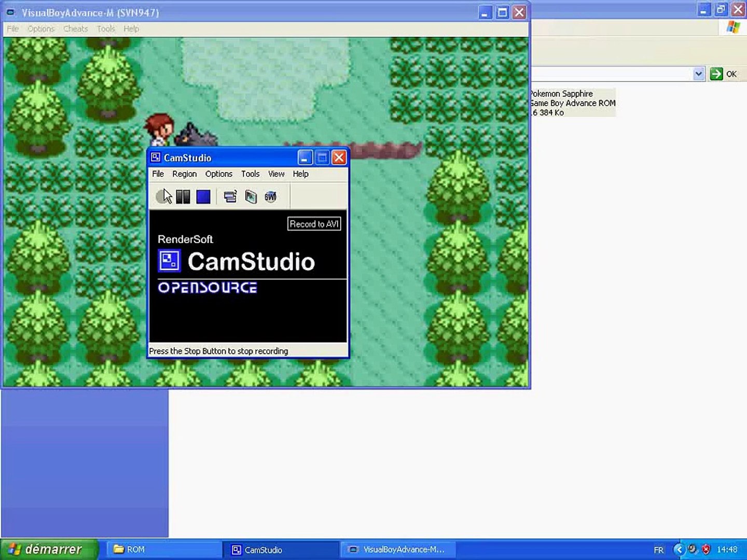The height and width of the screenshot is (560, 747).
Task: Toggle CamStudio compact view icon
Action: click(230, 197)
